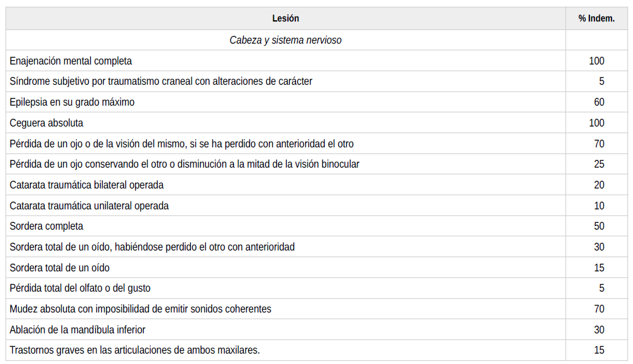Image resolution: width=633 pixels, height=364 pixels.
Task: Click the Lesión column header
Action: [x=285, y=18]
